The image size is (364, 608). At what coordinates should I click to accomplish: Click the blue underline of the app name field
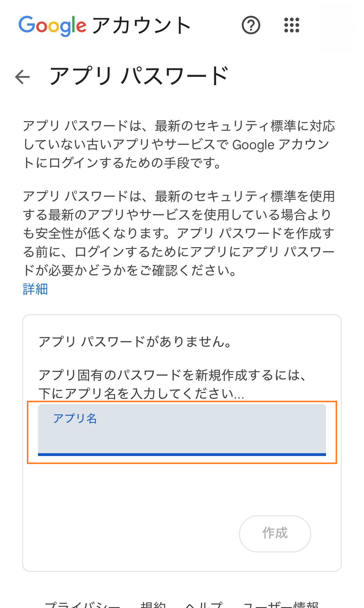pos(182,454)
